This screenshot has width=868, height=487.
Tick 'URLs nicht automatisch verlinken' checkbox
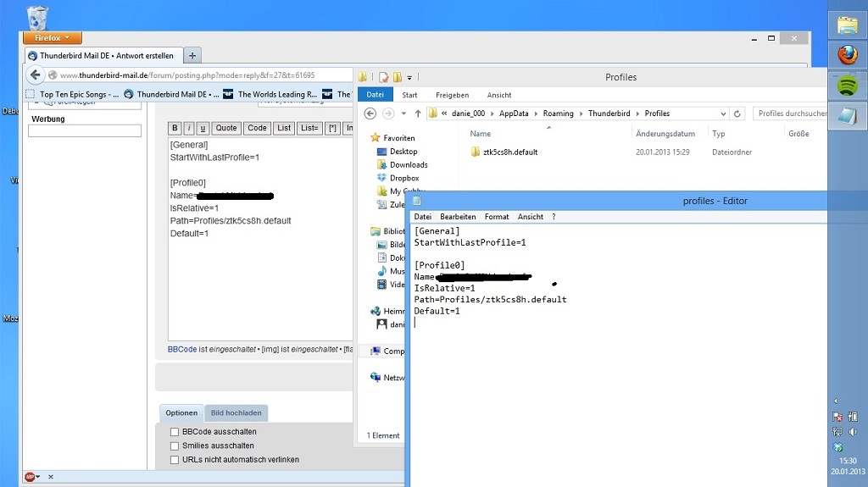coord(175,460)
